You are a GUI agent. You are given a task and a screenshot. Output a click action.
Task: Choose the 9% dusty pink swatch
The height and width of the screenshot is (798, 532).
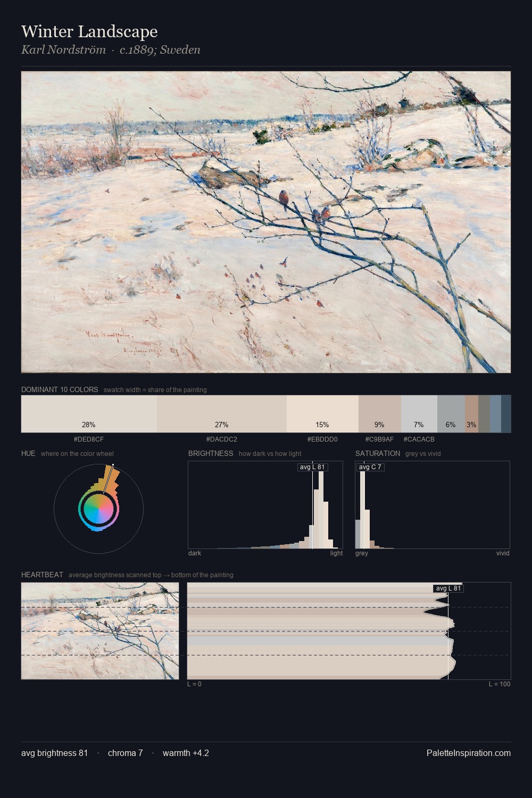379,413
